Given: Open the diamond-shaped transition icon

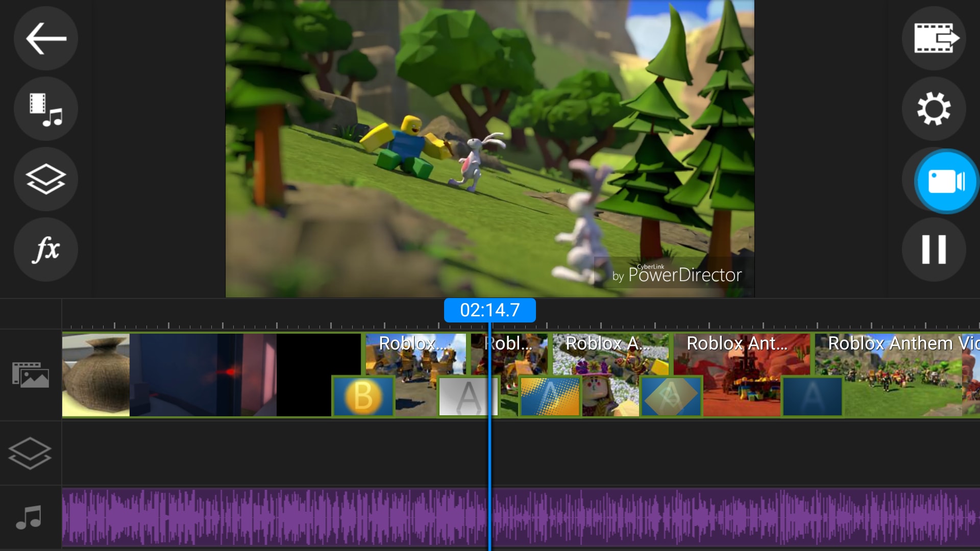Looking at the screenshot, I should coord(671,396).
